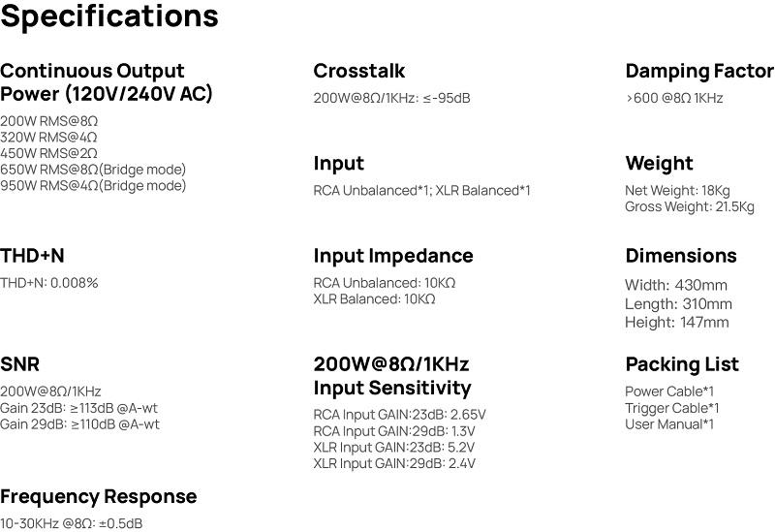The height and width of the screenshot is (532, 775).
Task: Click the Specifications page heading
Action: (109, 16)
